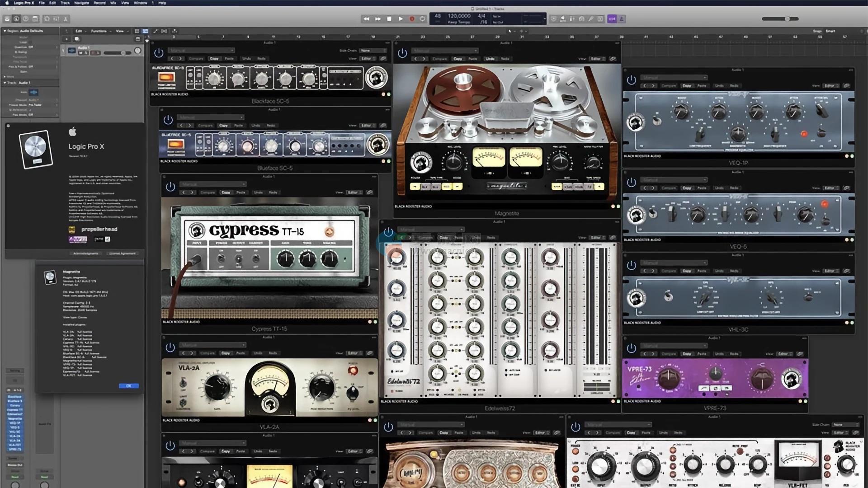Viewport: 868px width, 488px height.
Task: Collapse the Region Audio Defaults disclosure triangle
Action: (5, 31)
